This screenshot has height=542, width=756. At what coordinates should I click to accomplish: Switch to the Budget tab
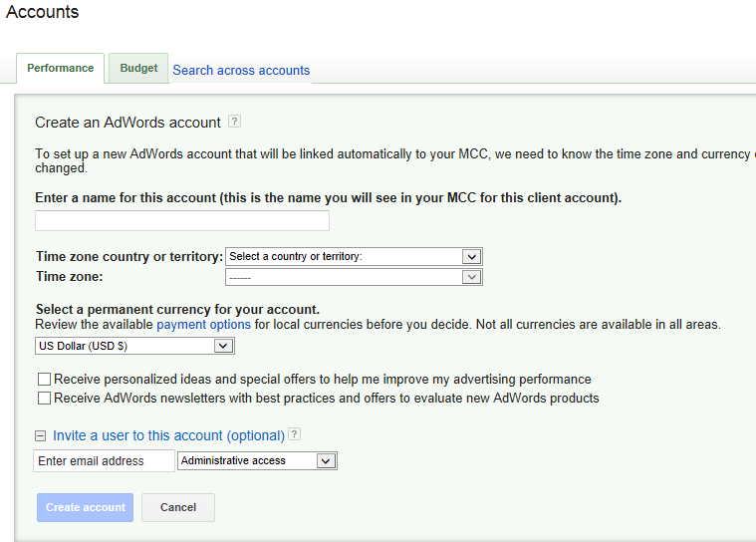point(138,69)
